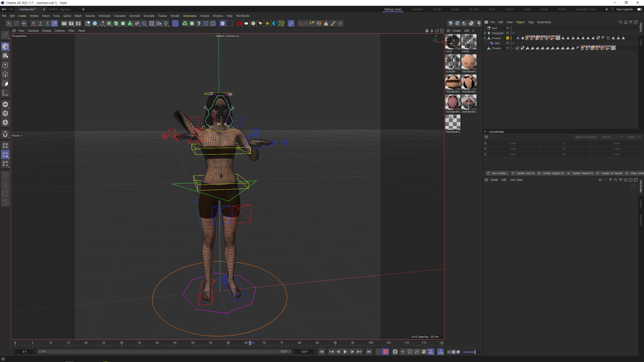The image size is (644, 362).
Task: Expand the Null object tree item
Action: (x=486, y=28)
